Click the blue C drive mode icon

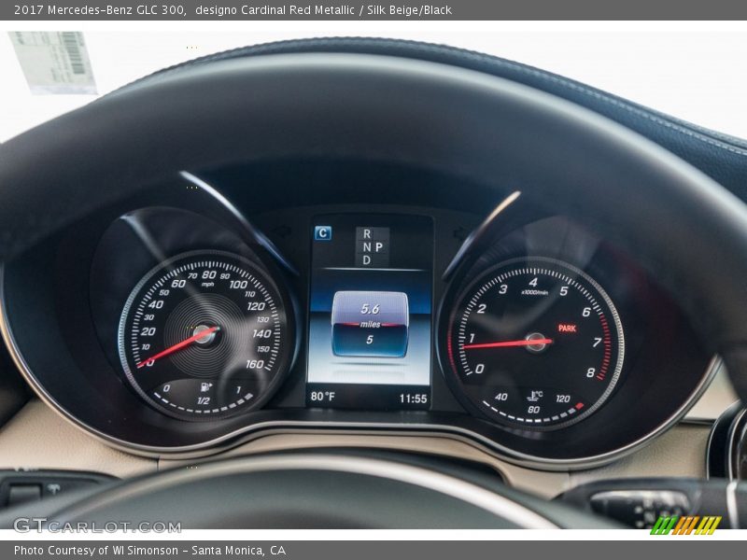tap(323, 232)
